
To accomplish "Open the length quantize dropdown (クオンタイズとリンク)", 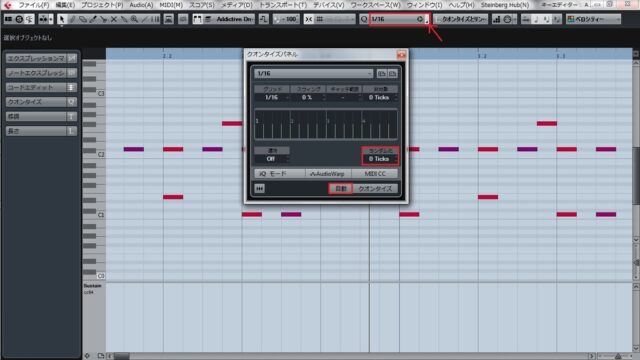I will click(460, 19).
